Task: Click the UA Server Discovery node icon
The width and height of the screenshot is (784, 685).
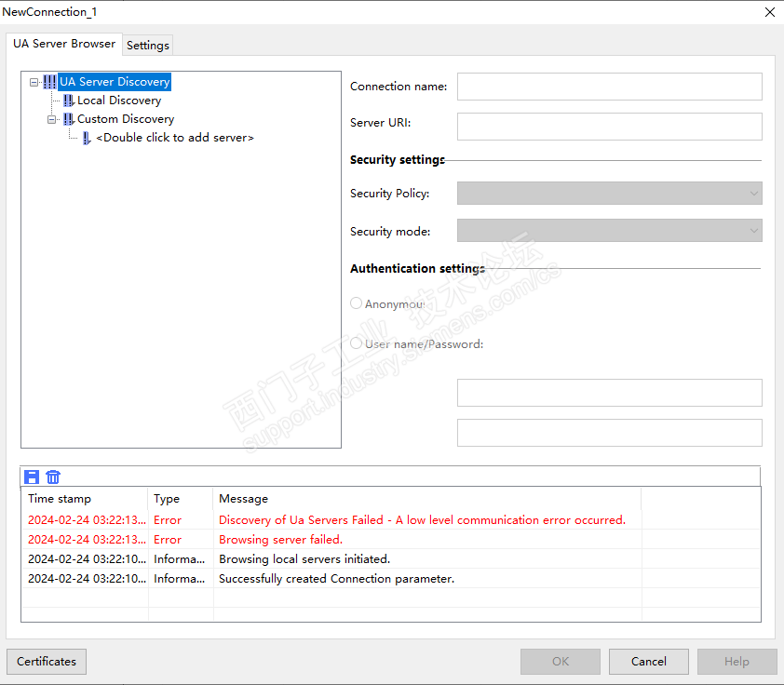Action: (49, 82)
